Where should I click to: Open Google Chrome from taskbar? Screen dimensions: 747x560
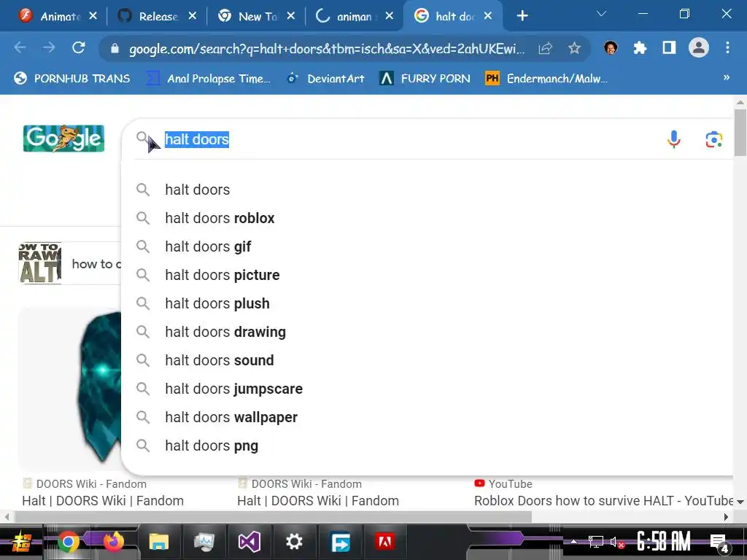pyautogui.click(x=68, y=542)
